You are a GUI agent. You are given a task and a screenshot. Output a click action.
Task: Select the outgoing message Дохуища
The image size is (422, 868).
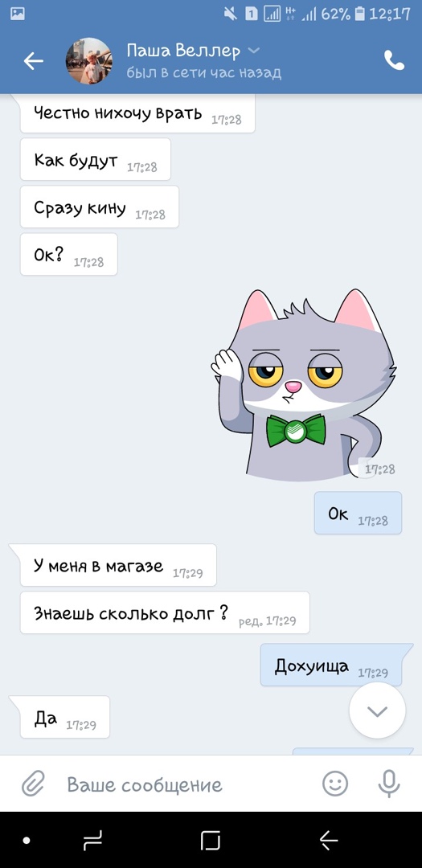point(331,665)
